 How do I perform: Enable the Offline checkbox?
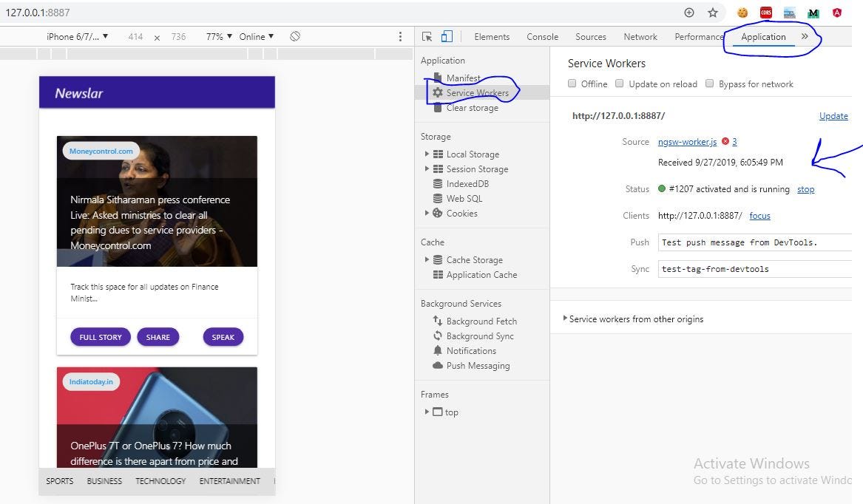(x=572, y=84)
